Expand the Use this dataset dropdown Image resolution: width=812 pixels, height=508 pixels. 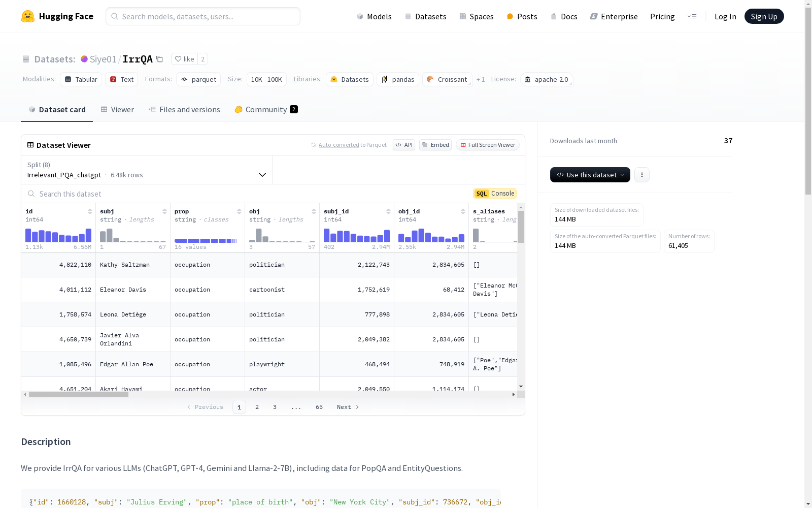tap(590, 175)
